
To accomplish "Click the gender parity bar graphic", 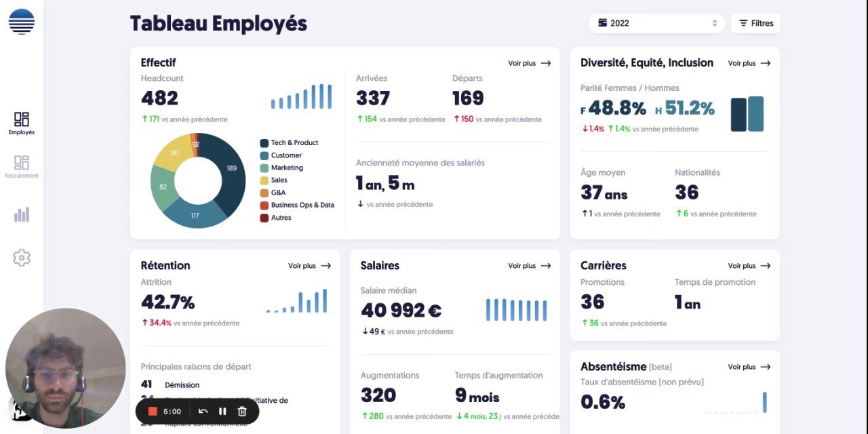I will (x=747, y=114).
